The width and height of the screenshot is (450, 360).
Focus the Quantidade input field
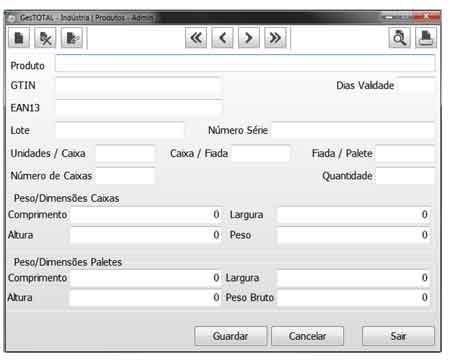point(406,176)
